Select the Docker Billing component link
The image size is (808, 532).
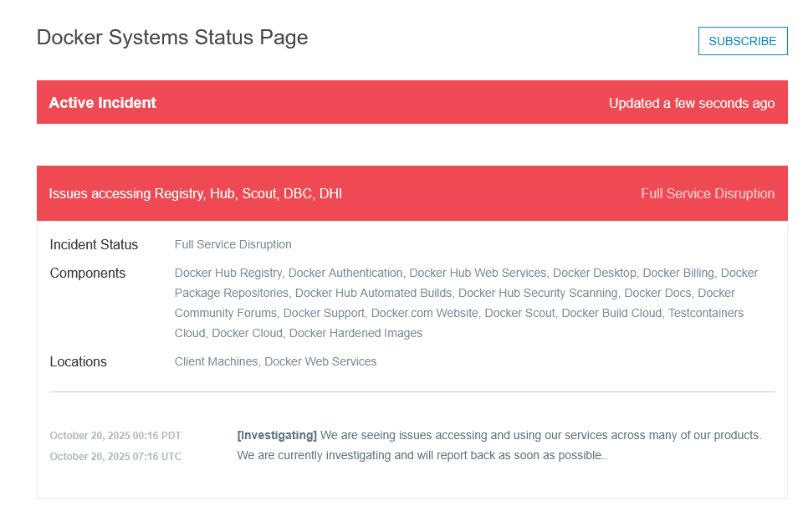pos(677,273)
